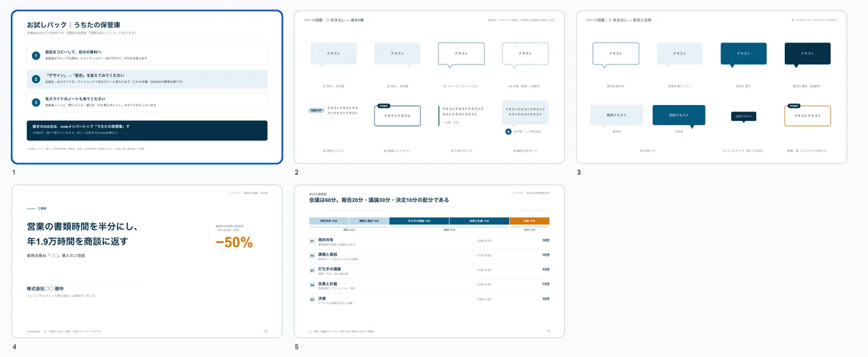868x357 pixels.
Task: Click the dark banner "続きの420点は、noteメンバーシップ"
Action: click(147, 130)
